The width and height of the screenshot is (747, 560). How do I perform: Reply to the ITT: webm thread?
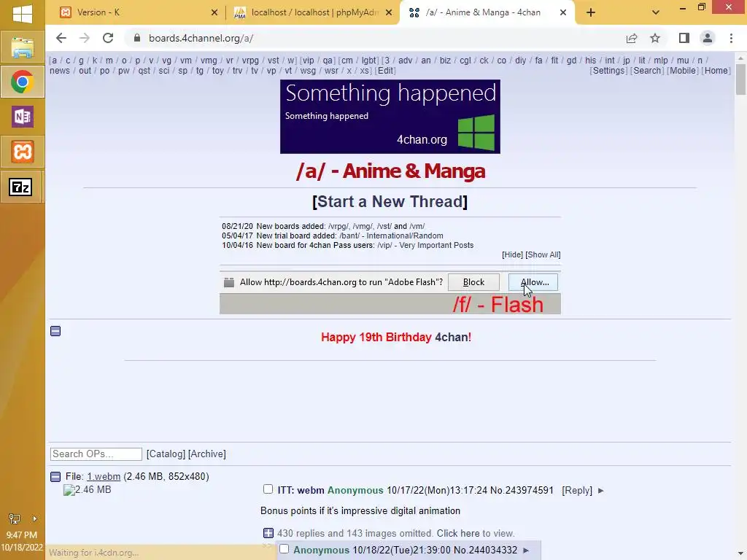[x=577, y=491]
